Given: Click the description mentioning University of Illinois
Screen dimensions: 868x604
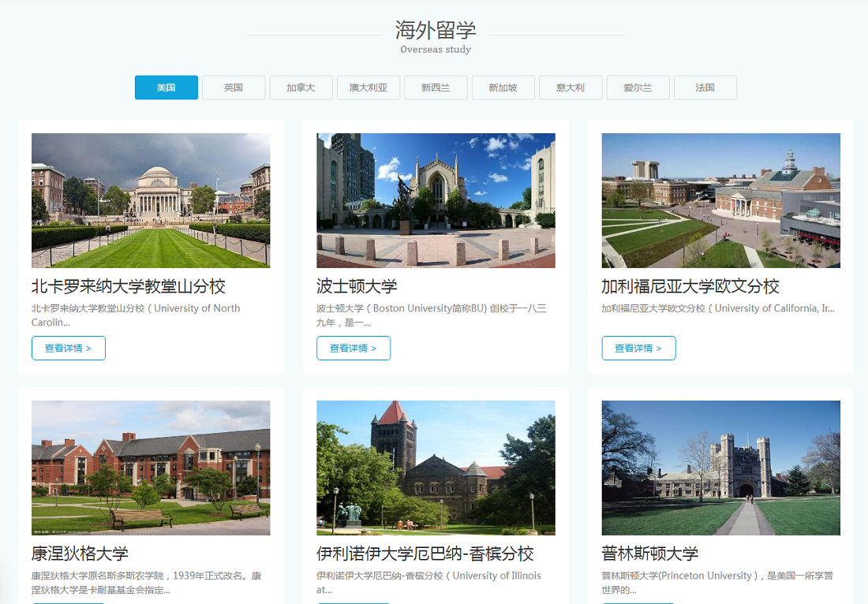Looking at the screenshot, I should (x=429, y=583).
